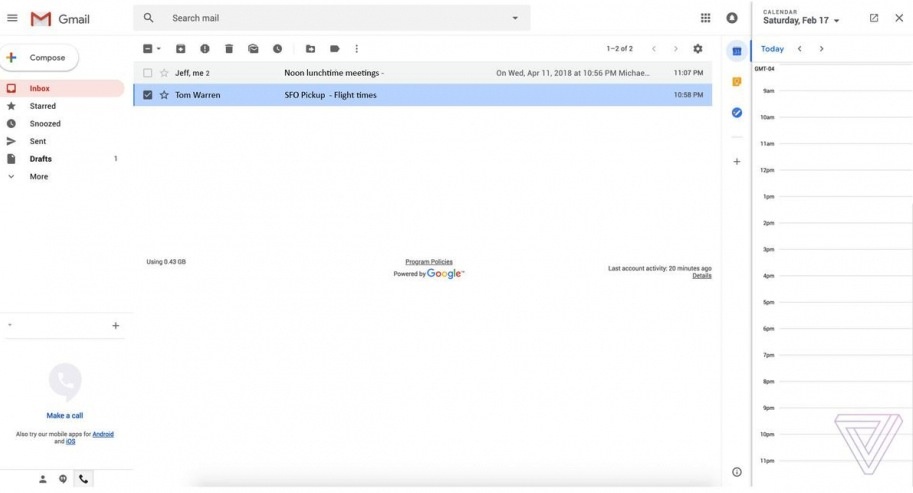Open Hangouts conversations icon at bottom
913x493 pixels.
63,479
